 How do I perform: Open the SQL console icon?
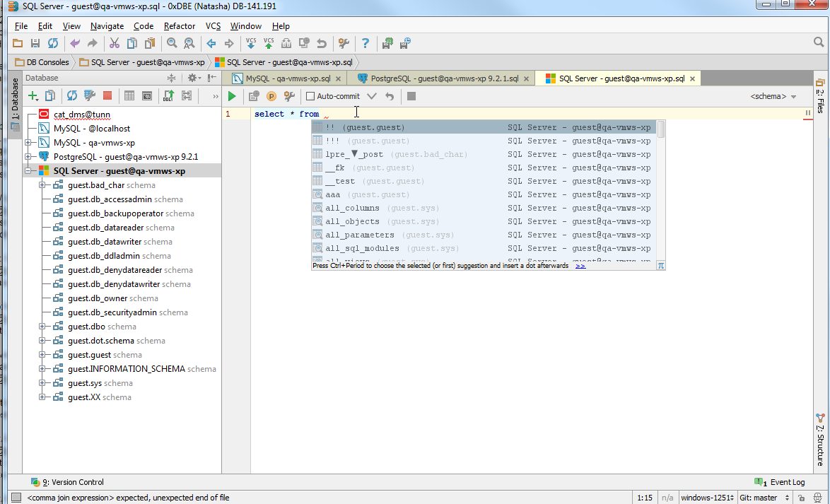(x=147, y=96)
